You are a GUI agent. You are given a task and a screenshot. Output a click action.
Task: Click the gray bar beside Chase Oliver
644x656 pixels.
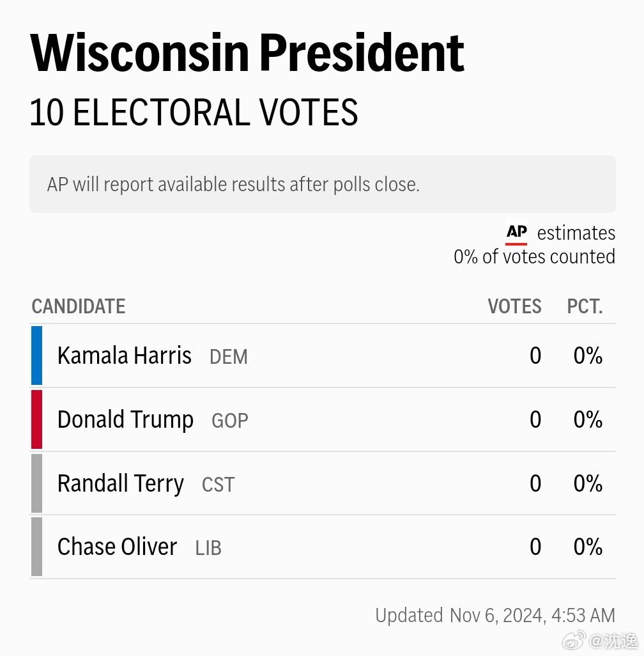tap(37, 547)
